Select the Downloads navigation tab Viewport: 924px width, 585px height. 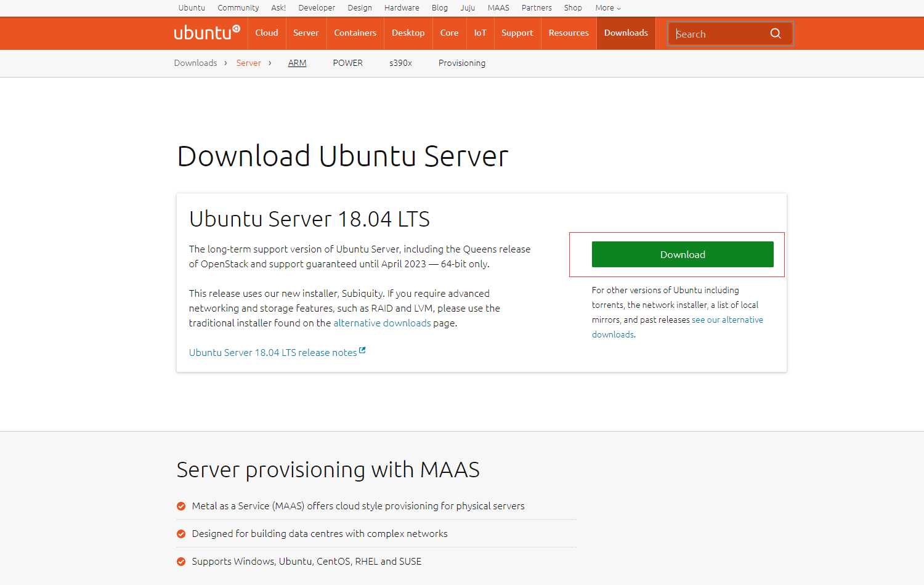[626, 33]
